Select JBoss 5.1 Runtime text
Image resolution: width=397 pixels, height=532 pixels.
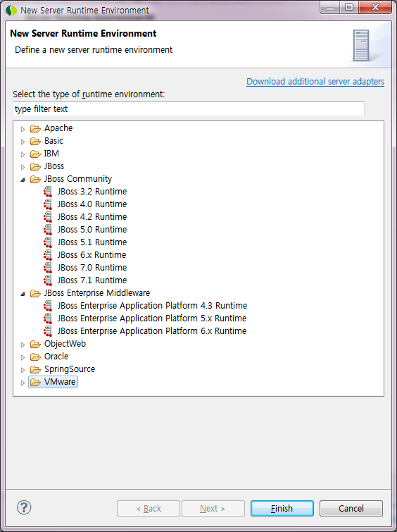pyautogui.click(x=92, y=242)
